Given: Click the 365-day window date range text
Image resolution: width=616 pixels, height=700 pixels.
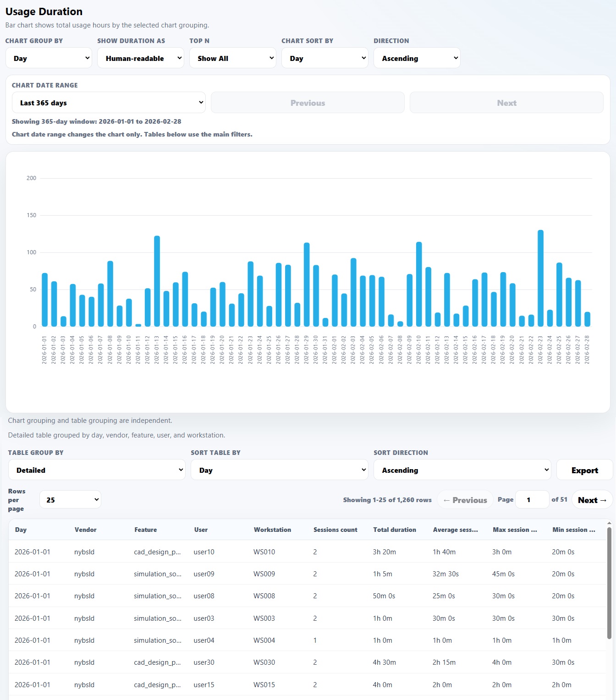Looking at the screenshot, I should (96, 121).
